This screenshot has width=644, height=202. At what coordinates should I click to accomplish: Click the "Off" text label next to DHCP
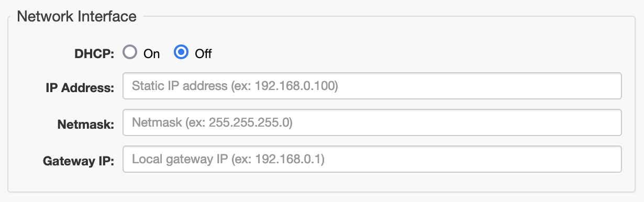tap(203, 53)
